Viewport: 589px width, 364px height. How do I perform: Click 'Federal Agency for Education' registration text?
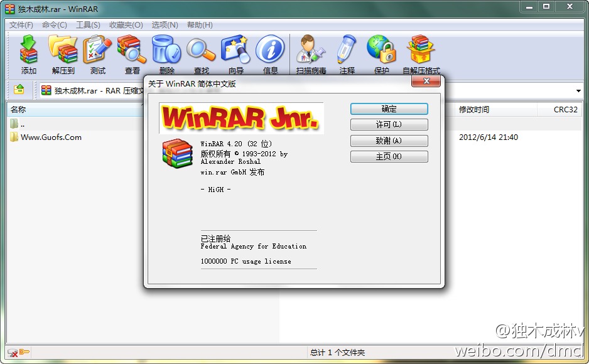254,247
